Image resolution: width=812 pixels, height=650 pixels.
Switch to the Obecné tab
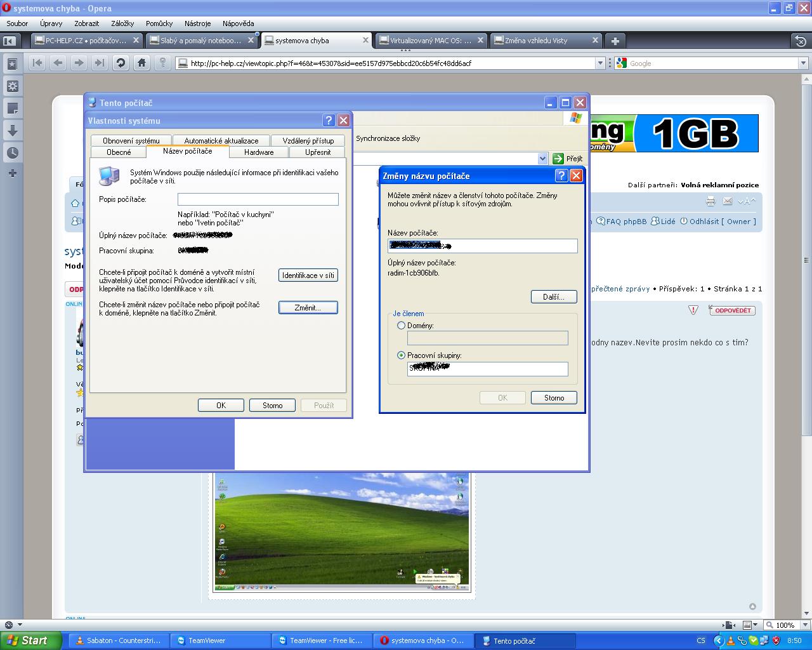click(119, 152)
